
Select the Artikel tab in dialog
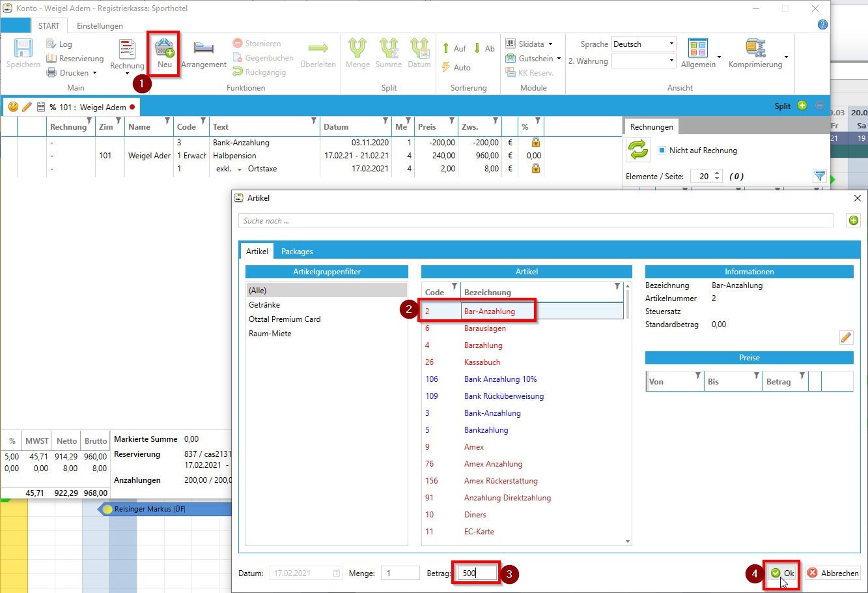click(257, 251)
